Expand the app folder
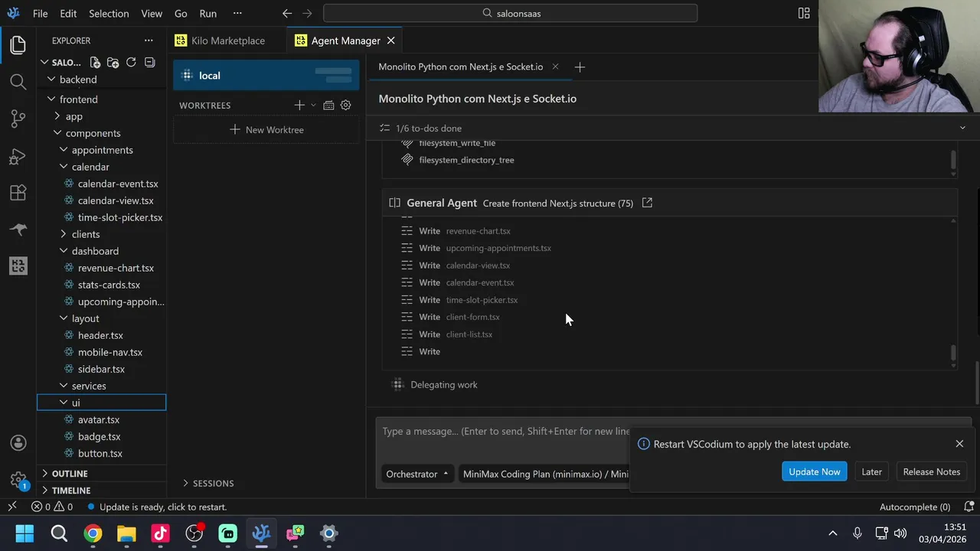 tap(74, 116)
